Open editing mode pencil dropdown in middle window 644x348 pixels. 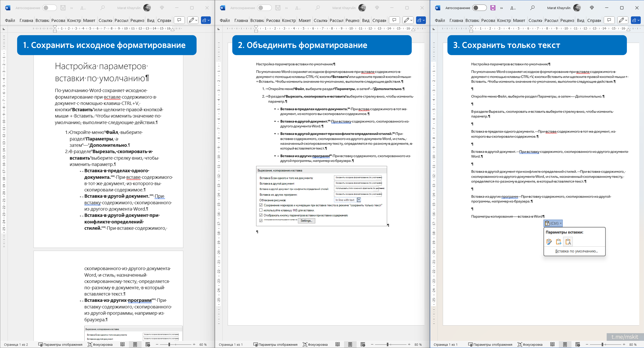tap(408, 20)
